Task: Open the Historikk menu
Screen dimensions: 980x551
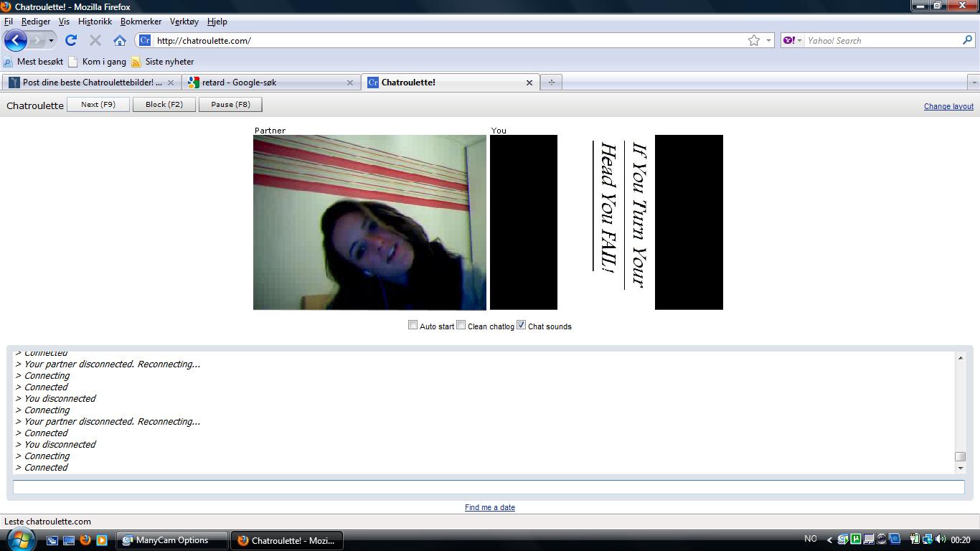Action: [95, 22]
